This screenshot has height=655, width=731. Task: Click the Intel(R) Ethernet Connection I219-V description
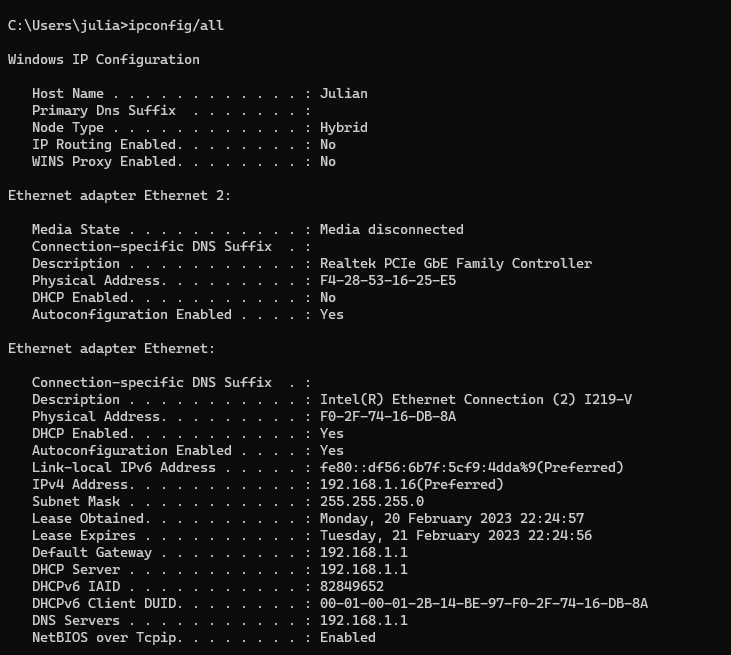475,399
